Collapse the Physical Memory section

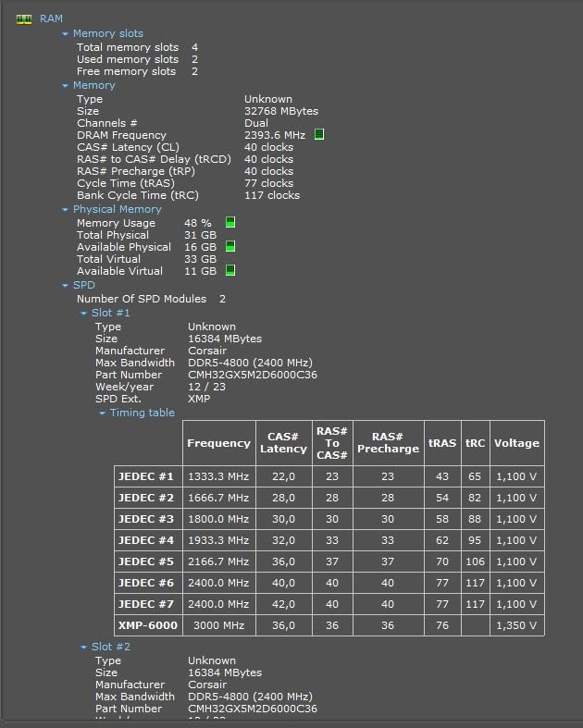65,210
